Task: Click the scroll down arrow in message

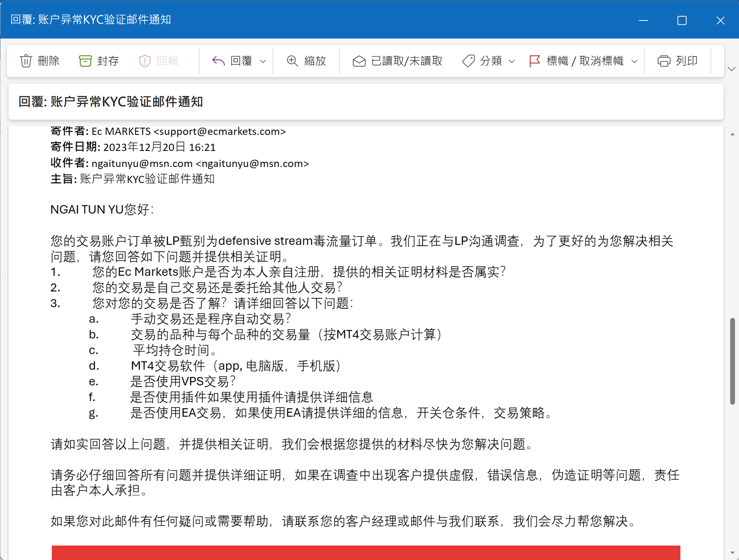Action: click(x=732, y=553)
